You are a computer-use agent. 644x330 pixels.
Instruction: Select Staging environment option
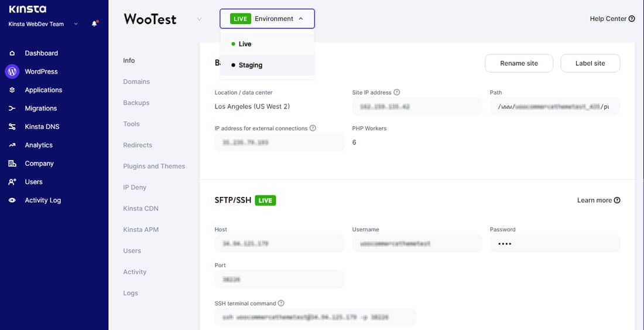250,65
